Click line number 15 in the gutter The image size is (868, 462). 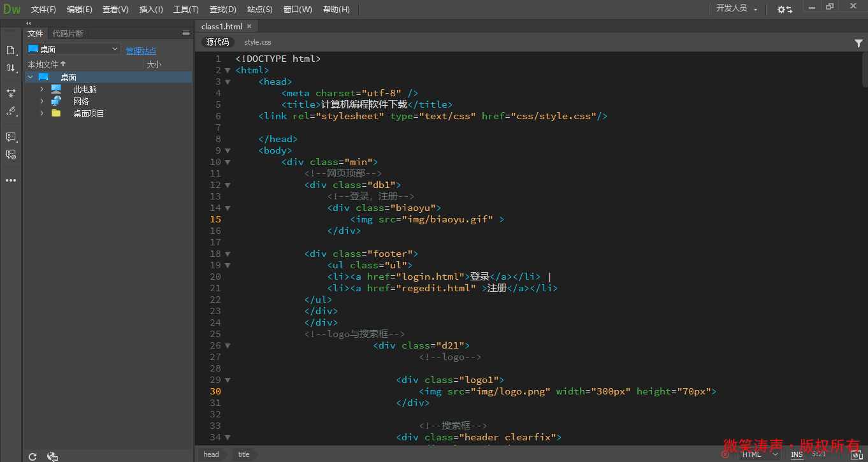point(215,219)
